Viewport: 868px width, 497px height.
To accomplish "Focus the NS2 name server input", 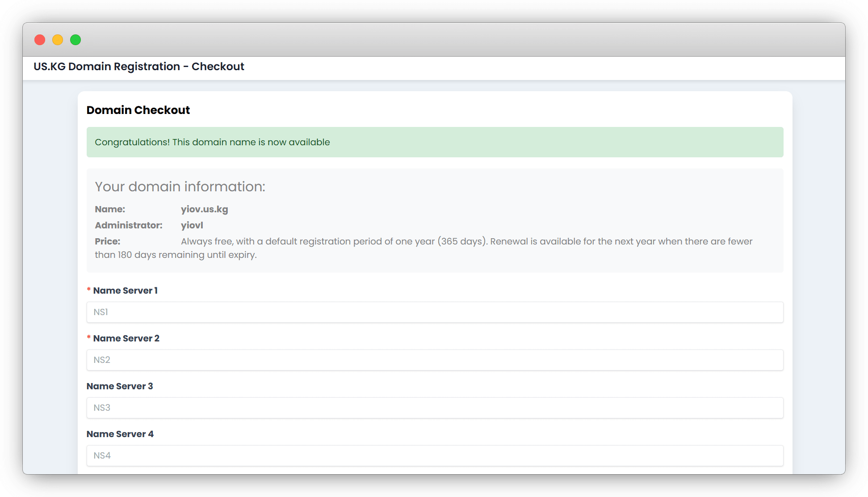I will click(x=434, y=360).
